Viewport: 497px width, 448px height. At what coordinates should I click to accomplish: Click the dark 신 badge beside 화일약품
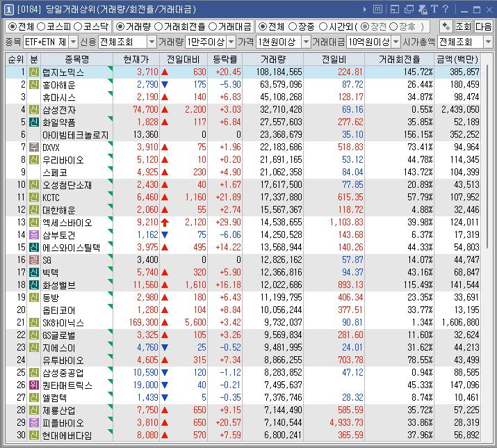coord(34,122)
